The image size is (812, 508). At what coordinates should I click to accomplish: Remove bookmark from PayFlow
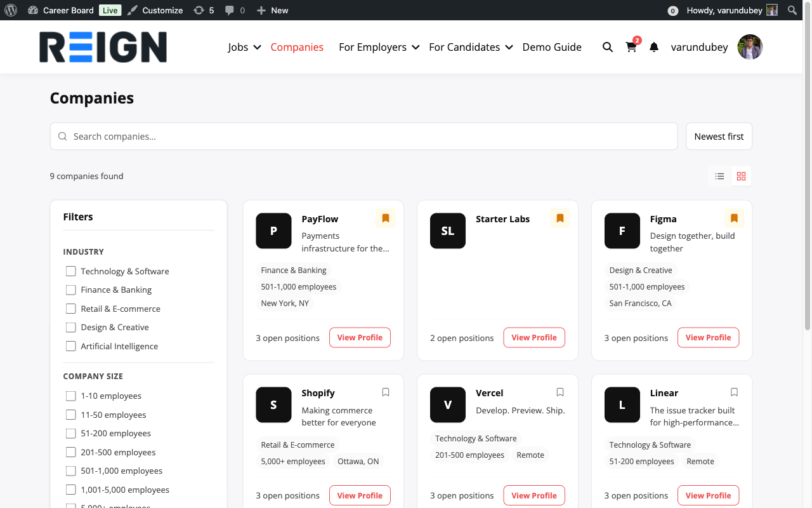click(386, 218)
